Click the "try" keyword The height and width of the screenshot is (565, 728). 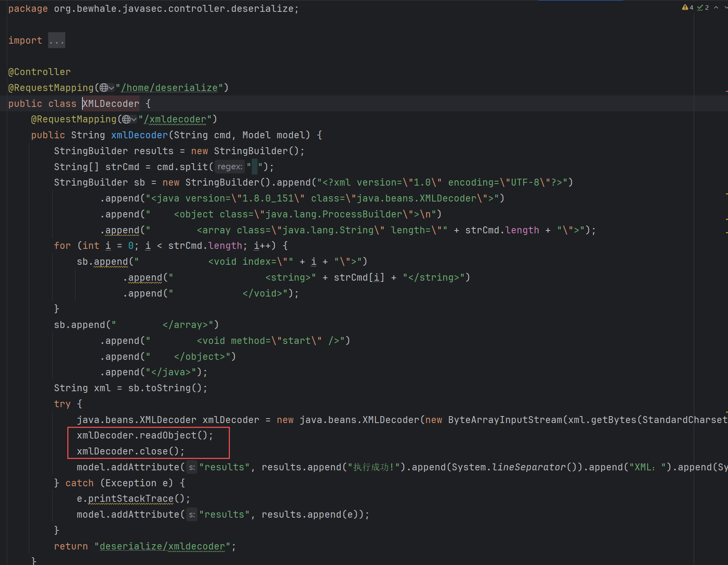coord(62,404)
